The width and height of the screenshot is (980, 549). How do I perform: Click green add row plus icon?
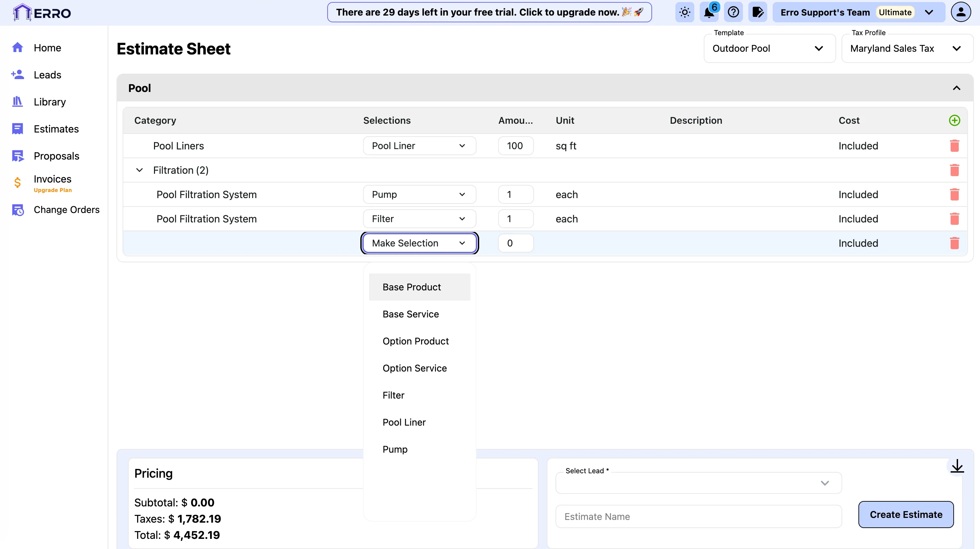click(954, 120)
